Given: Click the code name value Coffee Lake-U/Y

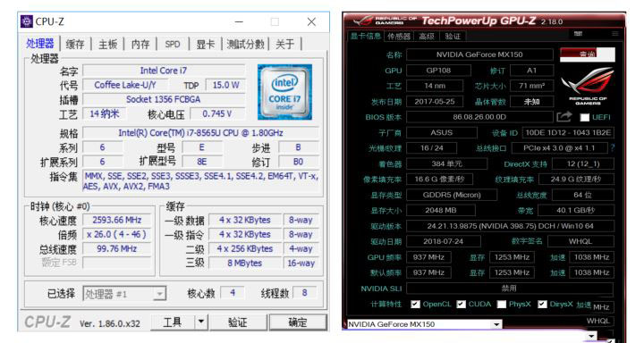Looking at the screenshot, I should pyautogui.click(x=125, y=85).
